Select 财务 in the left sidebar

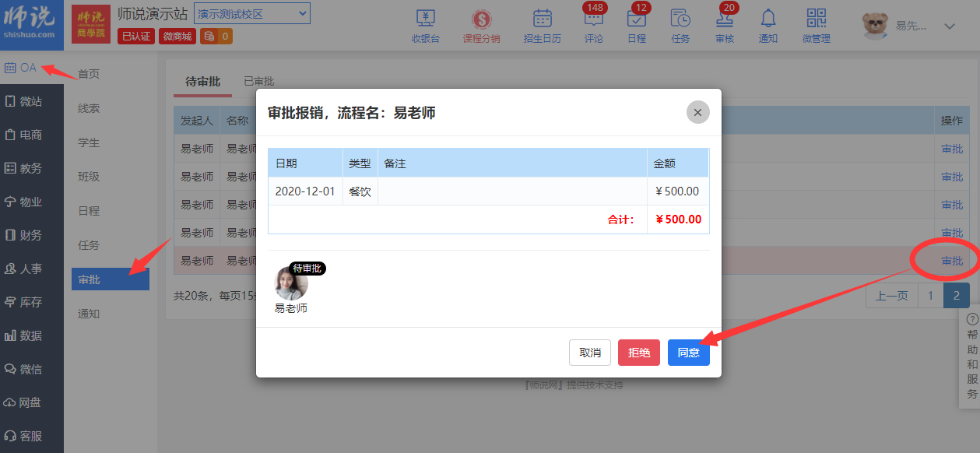pos(31,235)
